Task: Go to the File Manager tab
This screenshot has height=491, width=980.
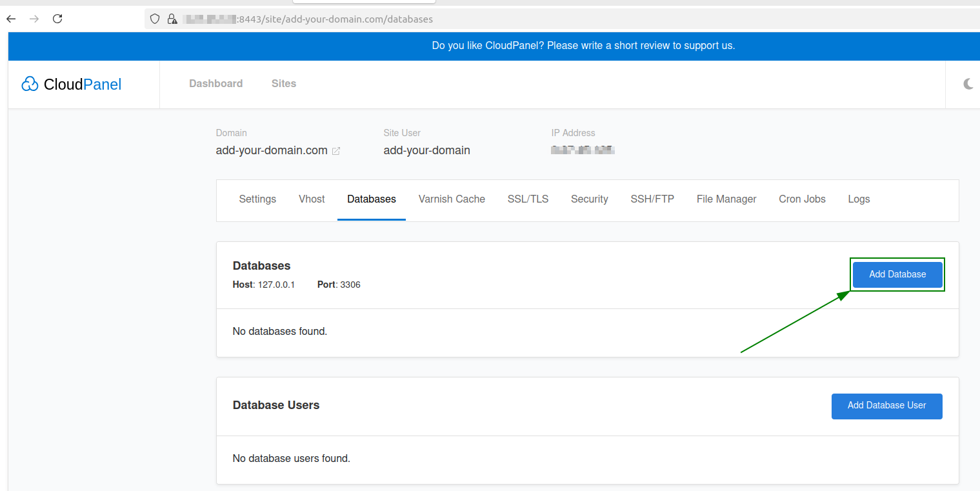Action: (726, 199)
